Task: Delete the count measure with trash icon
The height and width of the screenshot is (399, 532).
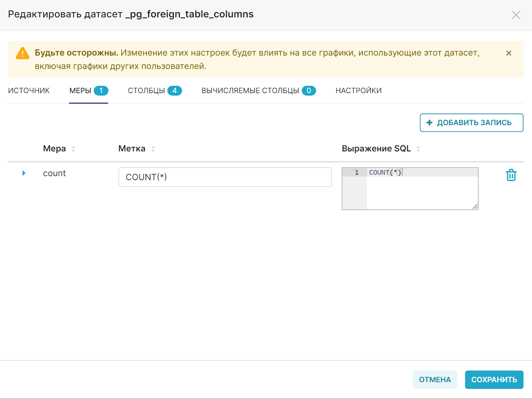Action: coord(511,175)
